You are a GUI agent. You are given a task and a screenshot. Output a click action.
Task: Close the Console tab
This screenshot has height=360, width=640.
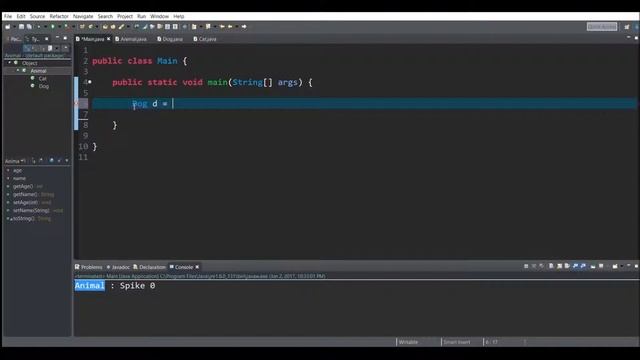(x=197, y=267)
